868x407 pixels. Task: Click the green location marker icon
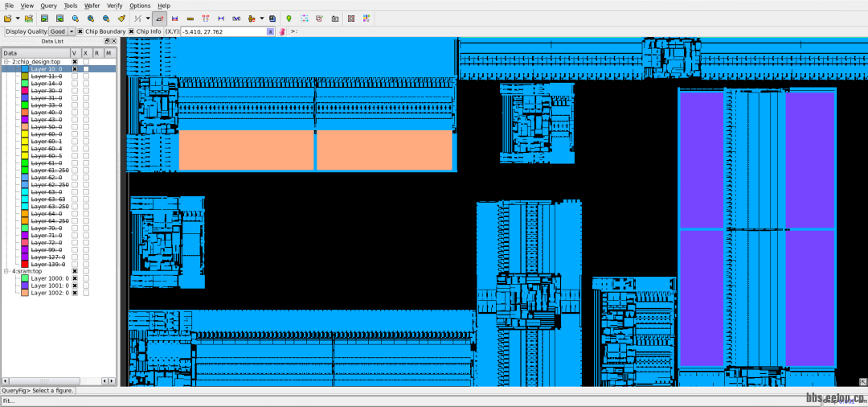click(x=289, y=18)
